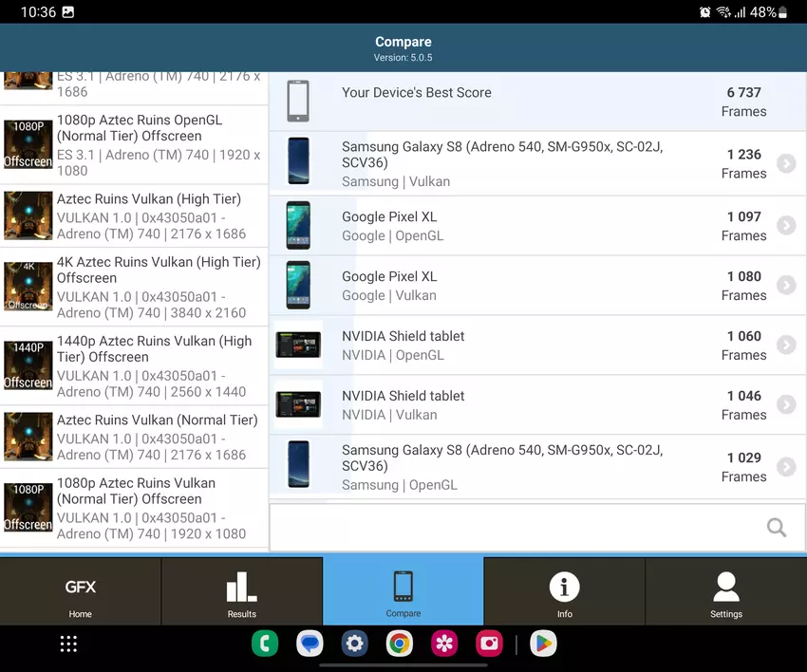Open Google Play Store from dock

pos(543,644)
